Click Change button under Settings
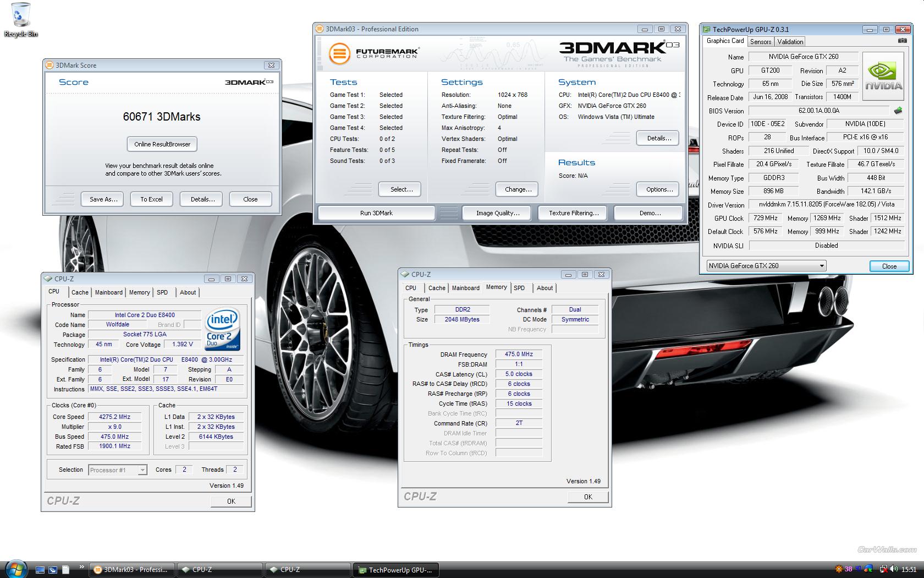Screen dimensions: 924x578 tap(518, 189)
